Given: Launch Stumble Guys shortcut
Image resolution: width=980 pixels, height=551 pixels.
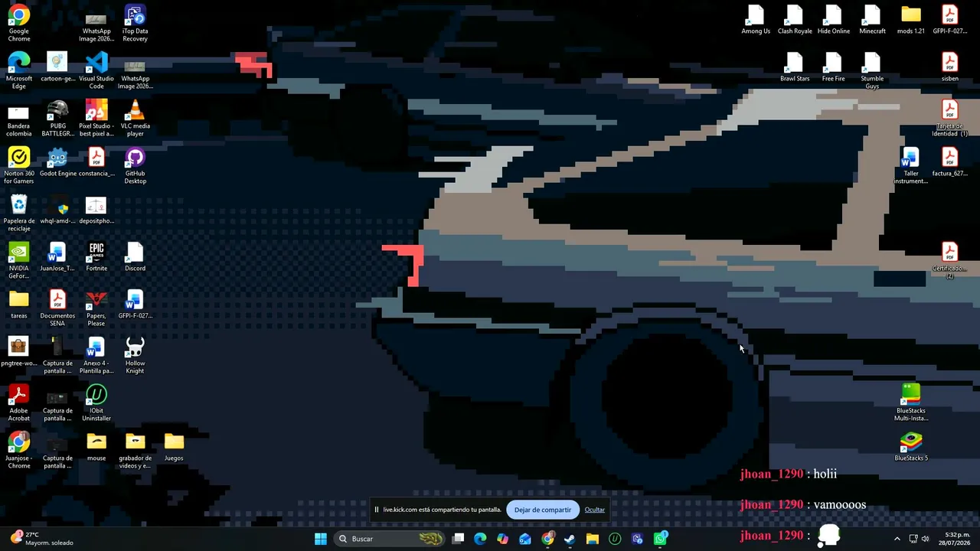Looking at the screenshot, I should (872, 71).
